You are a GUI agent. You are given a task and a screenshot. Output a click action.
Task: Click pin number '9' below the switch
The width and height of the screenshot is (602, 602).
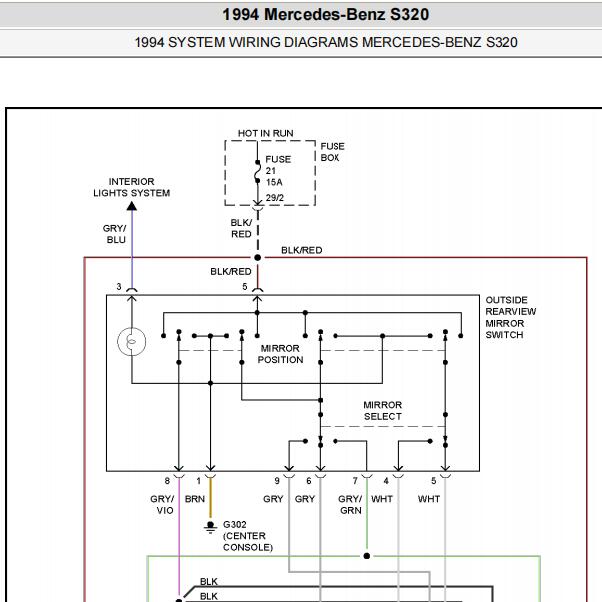(277, 481)
